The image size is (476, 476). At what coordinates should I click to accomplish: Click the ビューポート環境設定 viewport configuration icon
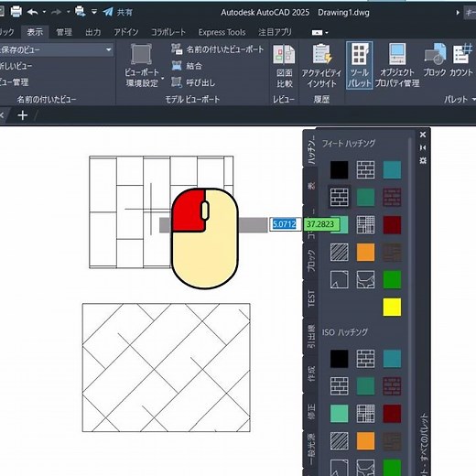(142, 54)
